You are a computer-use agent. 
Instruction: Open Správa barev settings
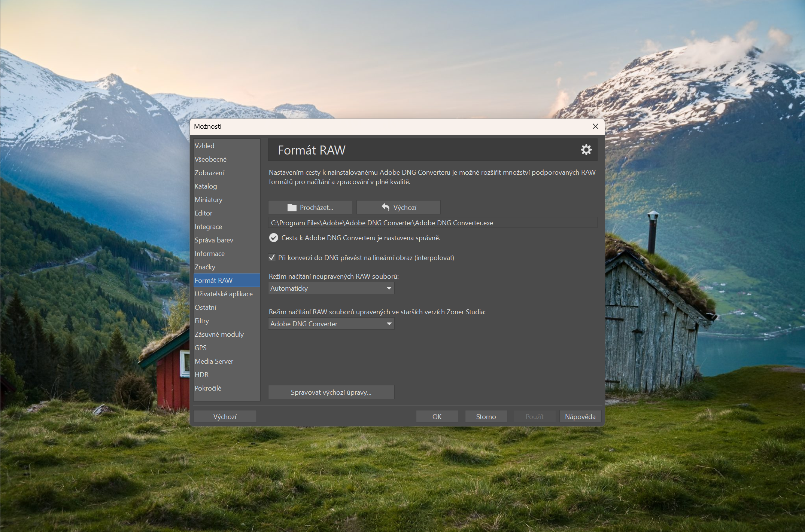(x=227, y=240)
